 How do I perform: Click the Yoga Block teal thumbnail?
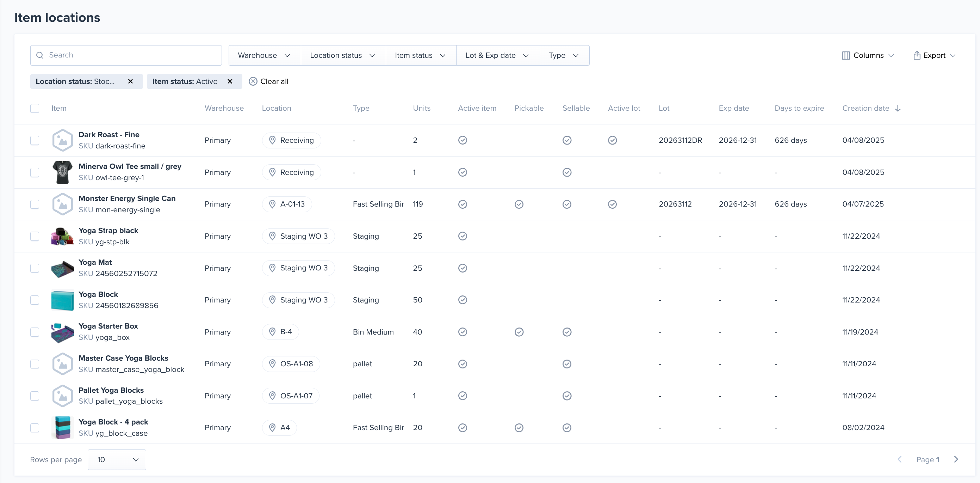click(x=62, y=300)
